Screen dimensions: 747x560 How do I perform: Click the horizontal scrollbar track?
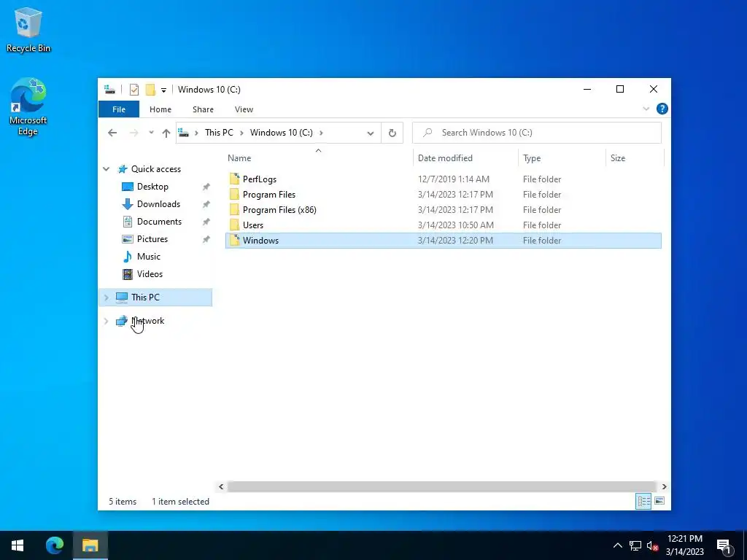[442, 486]
